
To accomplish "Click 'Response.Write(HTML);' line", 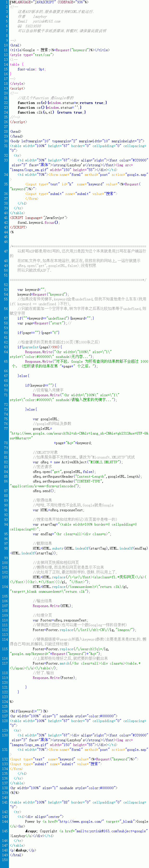I will pyautogui.click(x=53, y=606).
